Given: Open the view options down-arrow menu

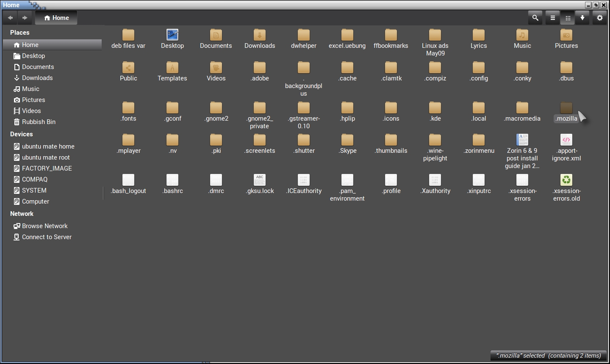Looking at the screenshot, I should (582, 18).
